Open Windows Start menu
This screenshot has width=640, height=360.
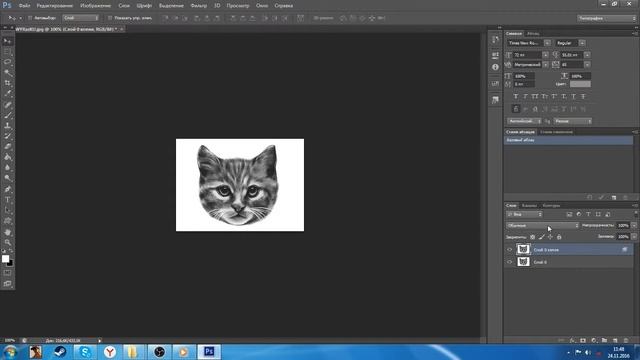(x=10, y=352)
